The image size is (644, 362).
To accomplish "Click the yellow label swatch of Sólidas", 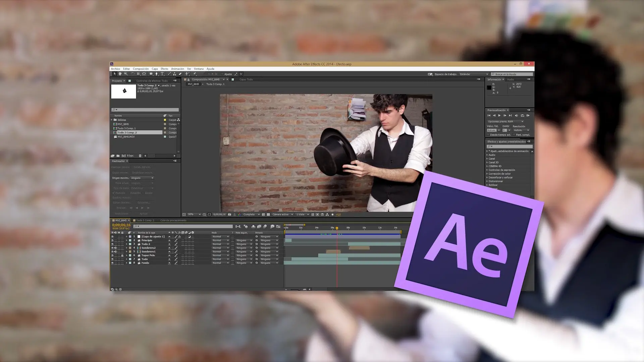I will [x=165, y=120].
